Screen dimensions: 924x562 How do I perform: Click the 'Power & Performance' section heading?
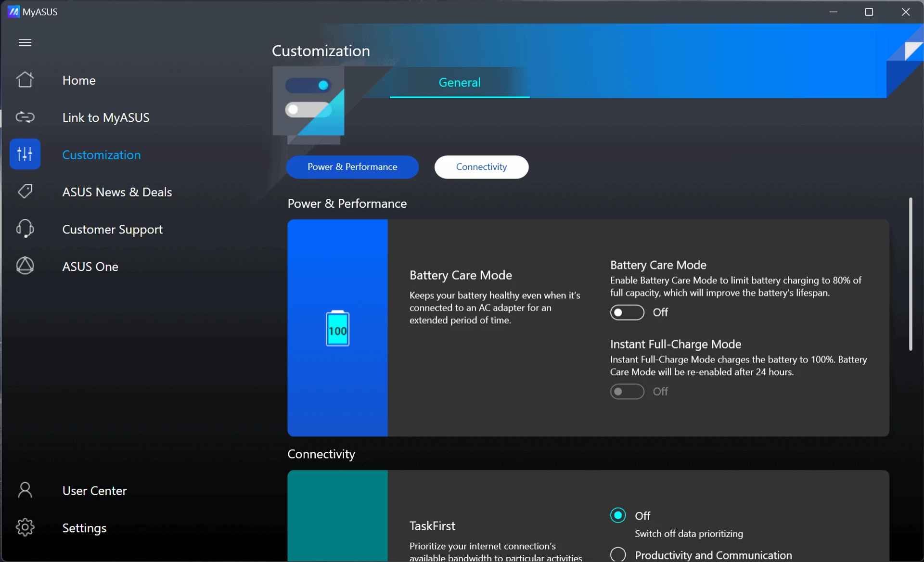[347, 204]
